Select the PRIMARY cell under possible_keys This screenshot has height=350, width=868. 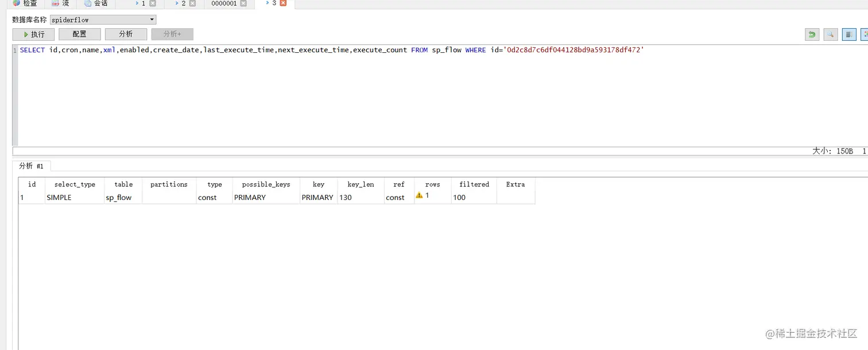pos(266,197)
